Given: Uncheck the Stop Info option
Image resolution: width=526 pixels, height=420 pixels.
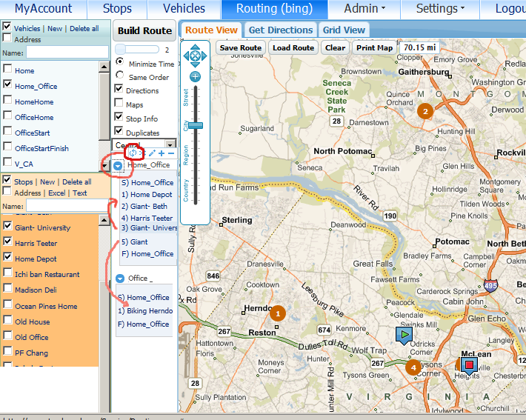Looking at the screenshot, I should click(119, 116).
